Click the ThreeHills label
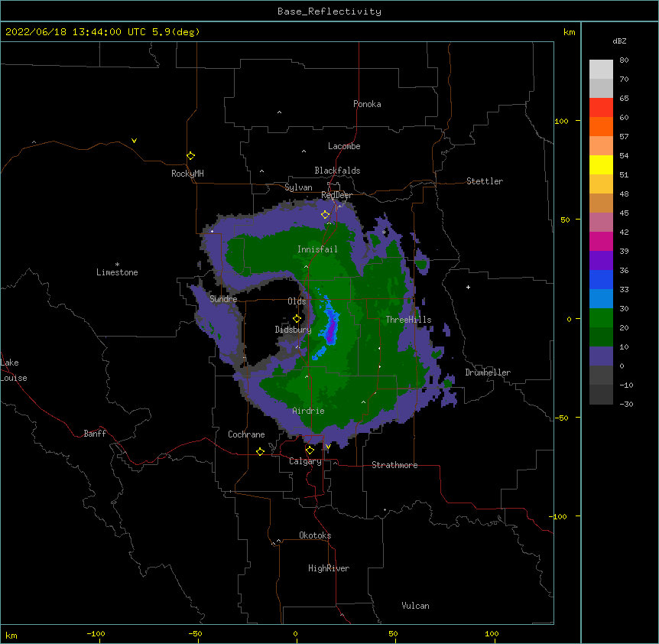The width and height of the screenshot is (659, 644). coord(408,320)
